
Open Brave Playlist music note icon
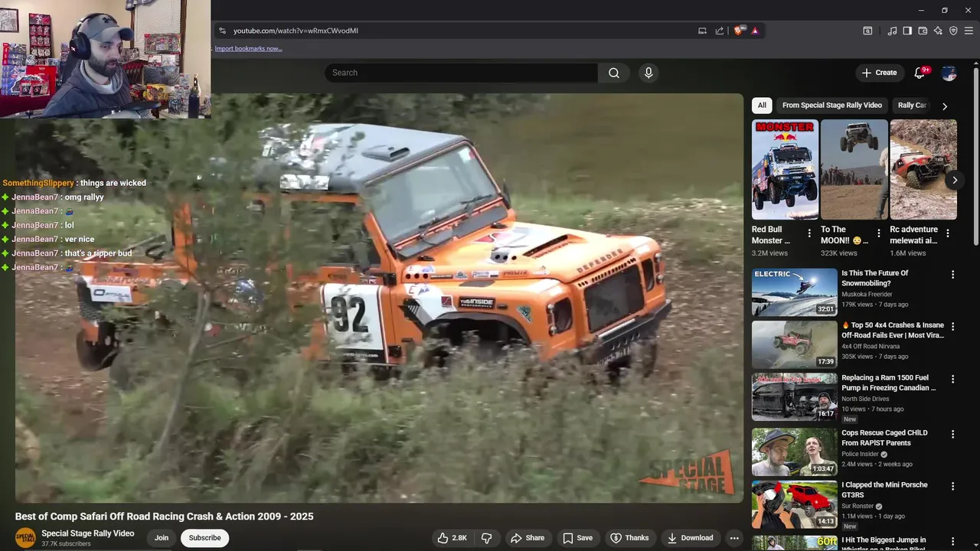[x=892, y=31]
